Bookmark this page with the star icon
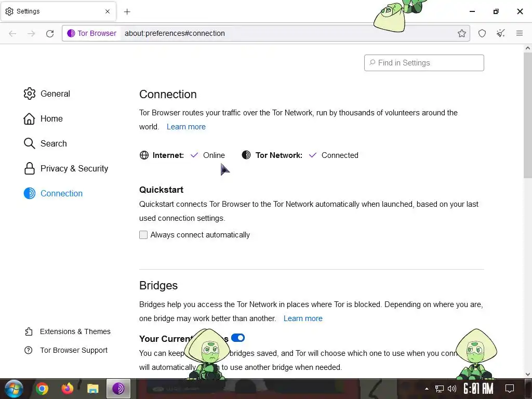 tap(461, 33)
